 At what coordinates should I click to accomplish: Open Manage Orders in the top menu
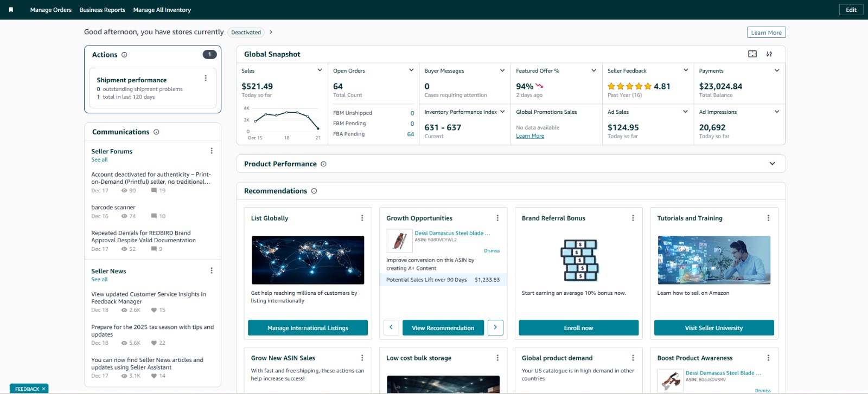50,10
